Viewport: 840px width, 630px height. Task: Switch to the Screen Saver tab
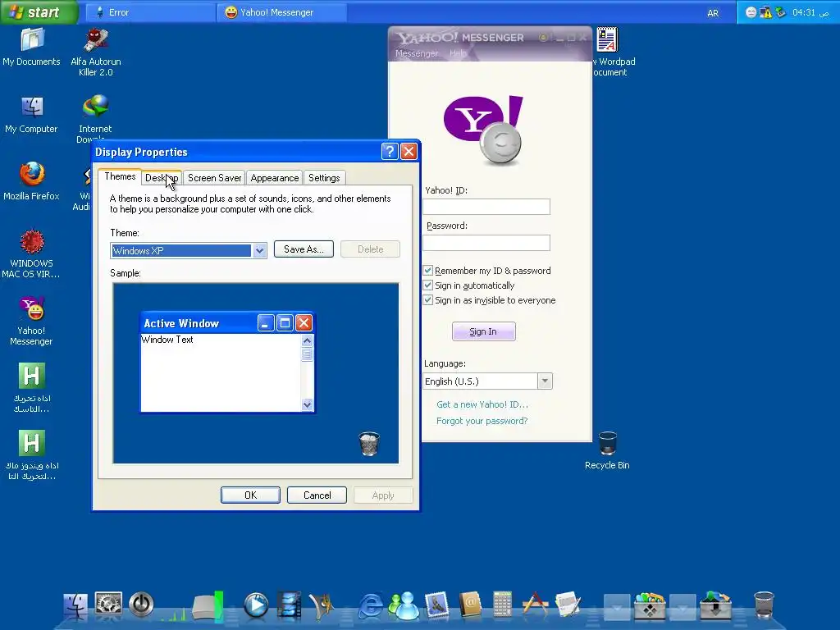(214, 178)
